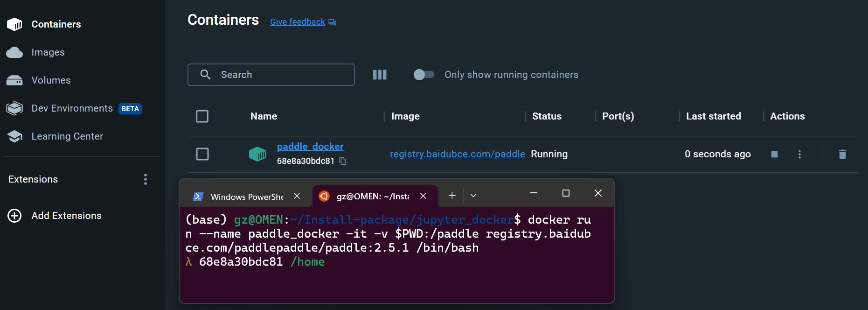868x310 pixels.
Task: Delete the paddle_docker container
Action: pyautogui.click(x=842, y=154)
